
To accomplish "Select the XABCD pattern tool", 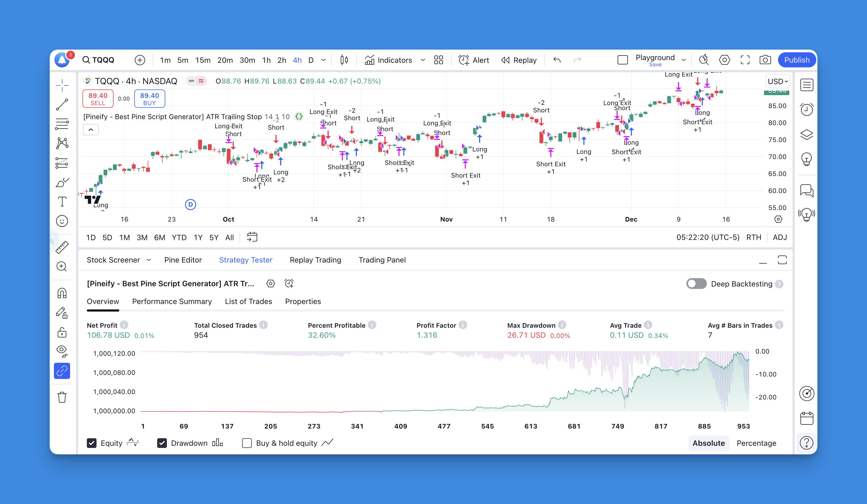I will pyautogui.click(x=62, y=143).
